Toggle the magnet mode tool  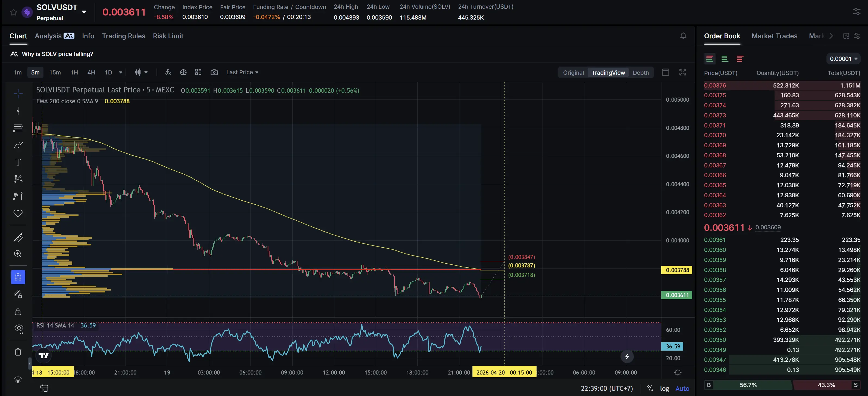click(18, 277)
